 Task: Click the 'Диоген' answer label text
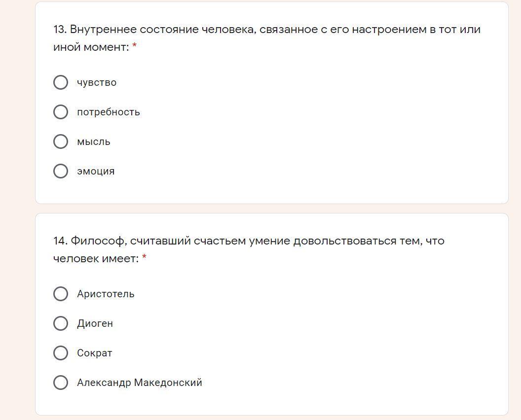(x=95, y=323)
